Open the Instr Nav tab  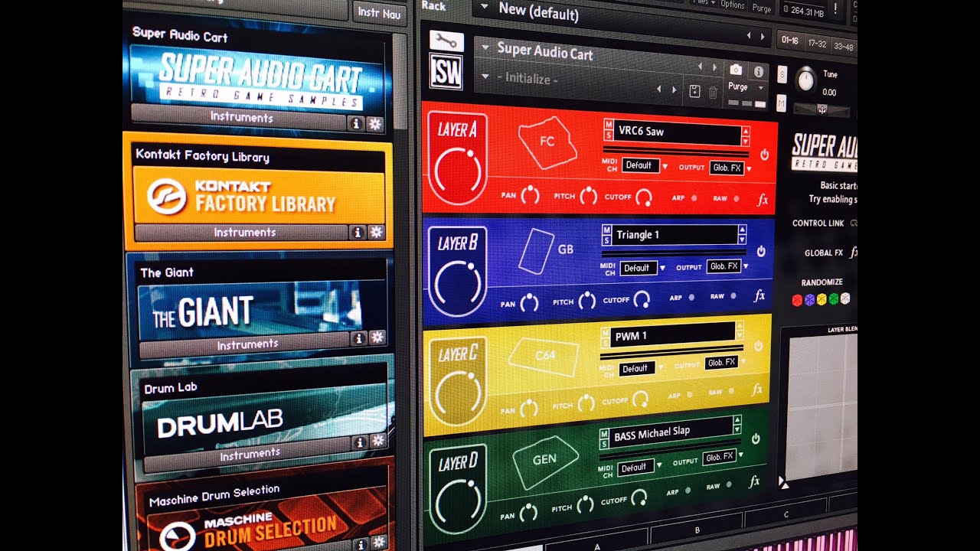(379, 13)
